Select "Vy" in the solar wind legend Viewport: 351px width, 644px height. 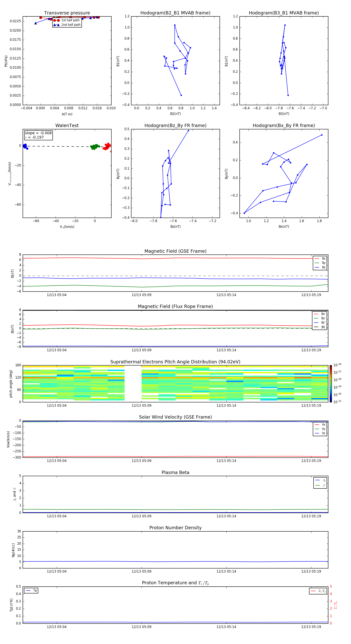[x=320, y=429]
